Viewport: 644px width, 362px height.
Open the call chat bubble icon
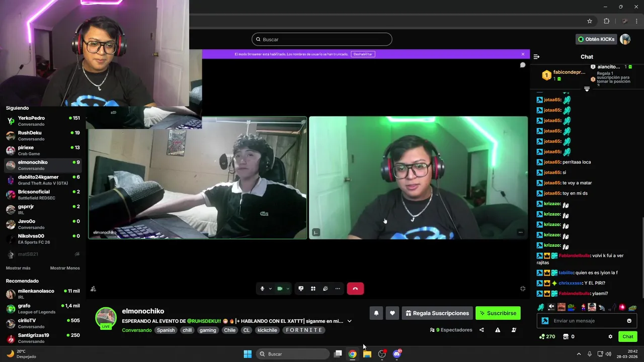[523, 65]
